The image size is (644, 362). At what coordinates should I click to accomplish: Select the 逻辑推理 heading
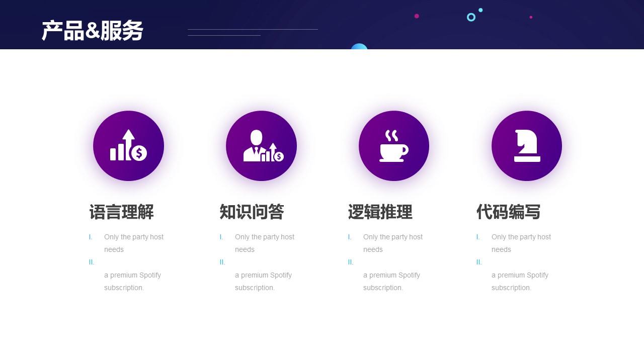point(380,212)
